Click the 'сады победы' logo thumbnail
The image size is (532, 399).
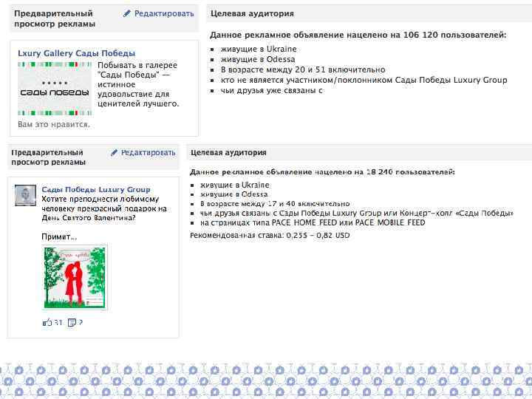pyautogui.click(x=55, y=89)
